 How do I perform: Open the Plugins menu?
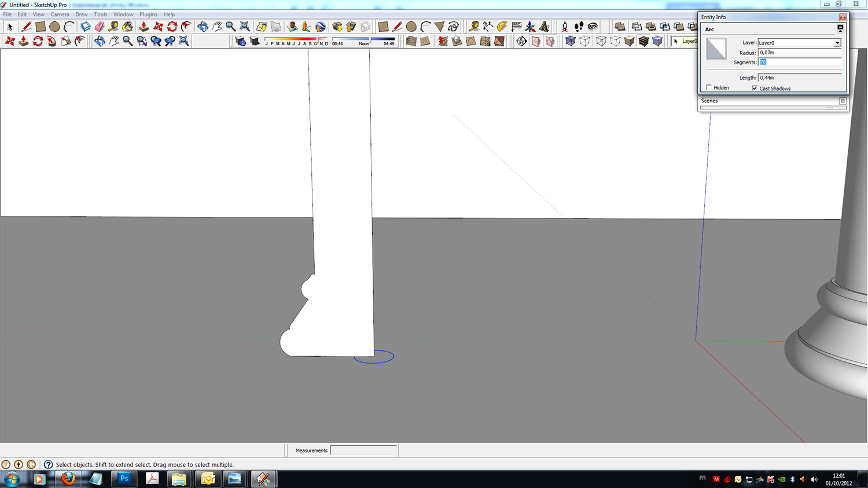148,14
